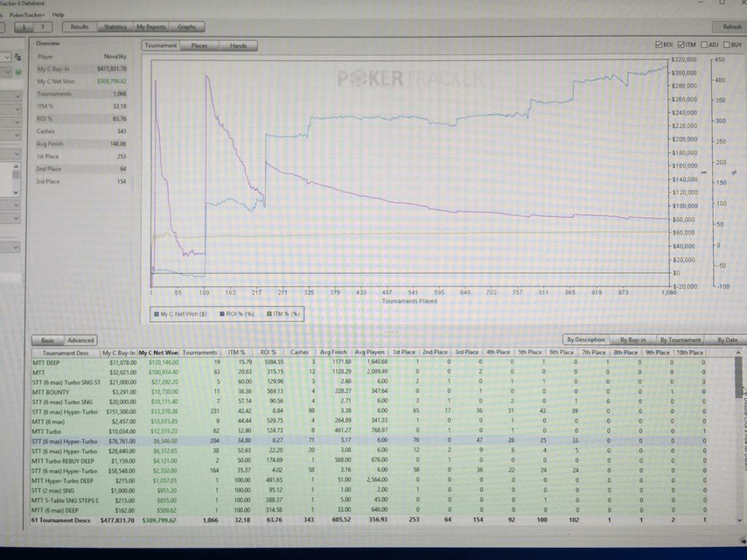The width and height of the screenshot is (747, 560).
Task: Sort by the Tournaments column header
Action: click(x=199, y=353)
